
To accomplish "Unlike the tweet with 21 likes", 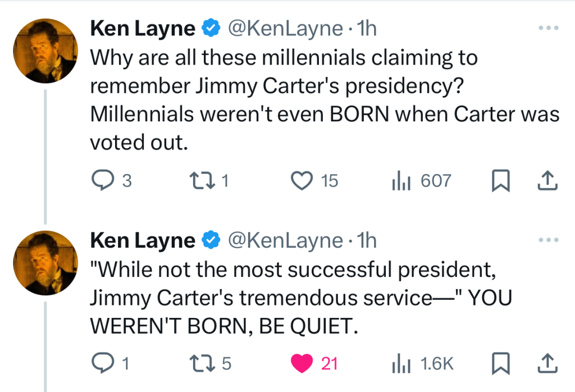I will (x=303, y=364).
